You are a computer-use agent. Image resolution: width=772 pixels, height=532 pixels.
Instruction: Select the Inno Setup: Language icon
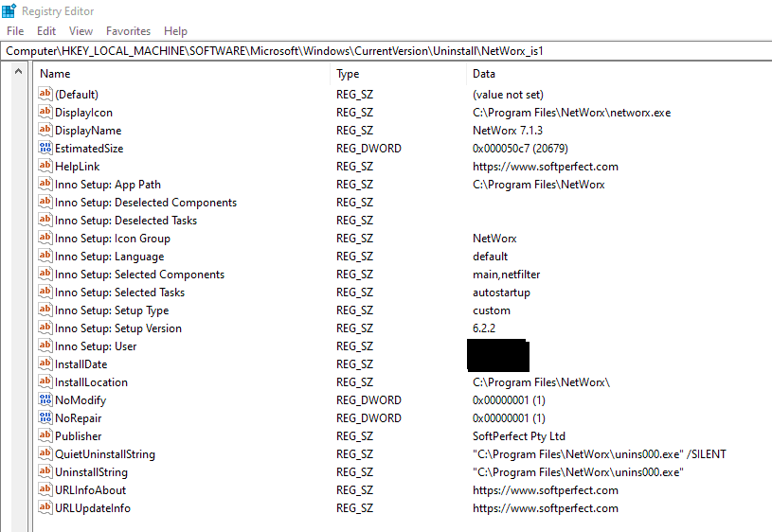[45, 256]
